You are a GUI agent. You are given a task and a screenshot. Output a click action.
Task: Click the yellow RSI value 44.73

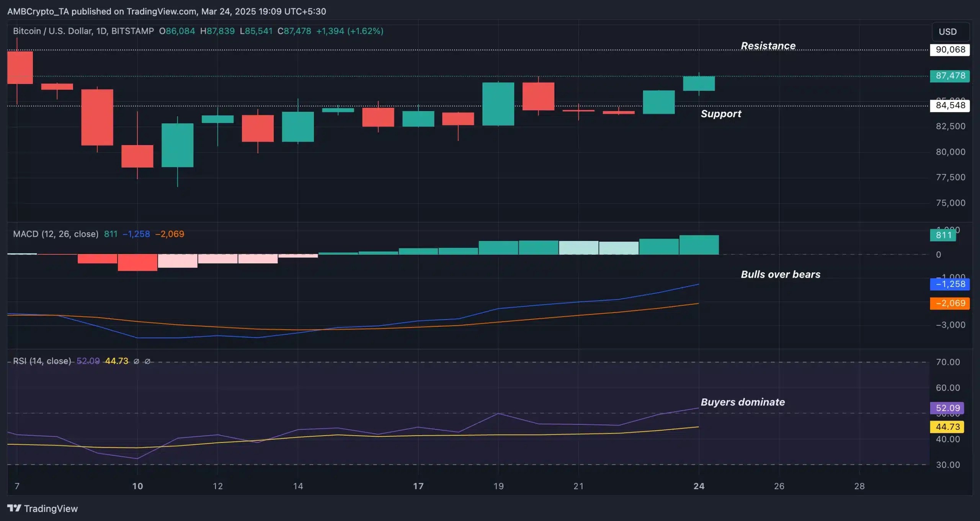(116, 361)
